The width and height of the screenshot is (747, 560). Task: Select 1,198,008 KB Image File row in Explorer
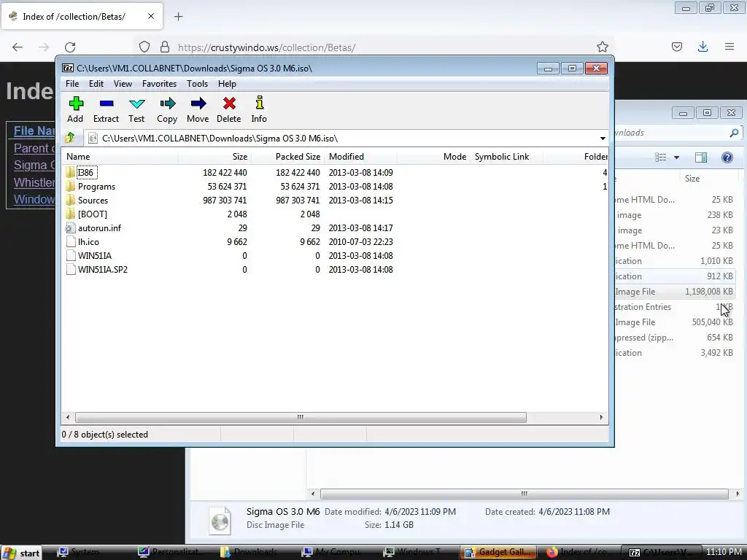(675, 292)
